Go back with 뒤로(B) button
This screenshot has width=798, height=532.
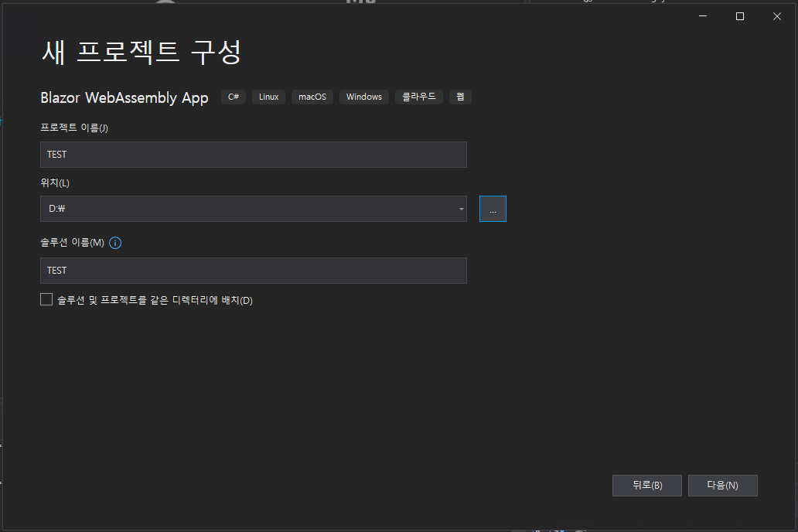(x=647, y=486)
